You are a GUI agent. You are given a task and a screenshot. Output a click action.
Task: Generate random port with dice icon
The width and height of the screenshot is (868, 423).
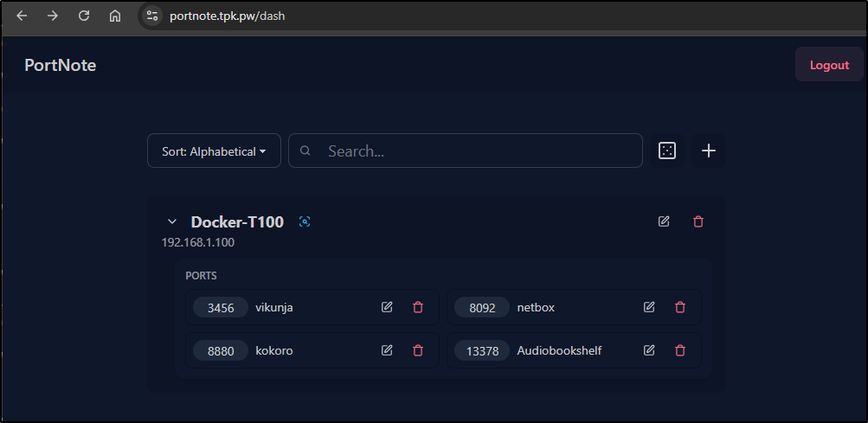point(667,151)
